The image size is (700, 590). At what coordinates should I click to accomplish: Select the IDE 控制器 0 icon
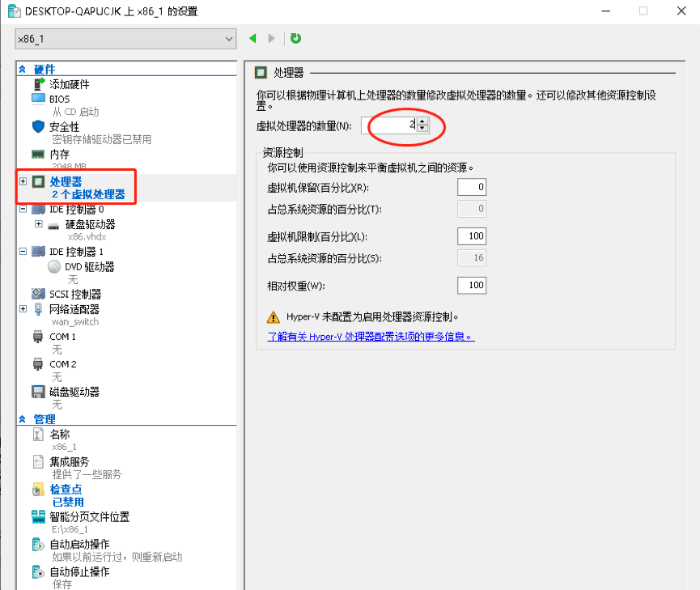pyautogui.click(x=38, y=209)
